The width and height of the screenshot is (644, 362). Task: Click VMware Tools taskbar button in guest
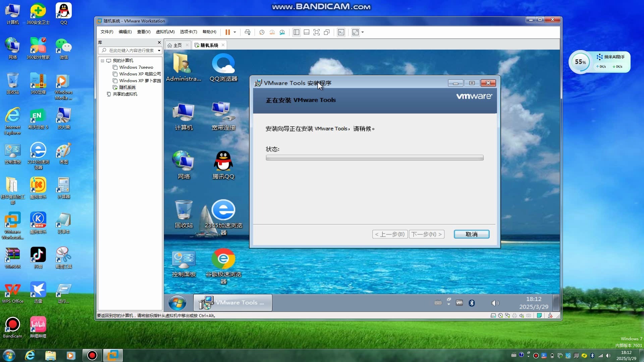coord(233,303)
